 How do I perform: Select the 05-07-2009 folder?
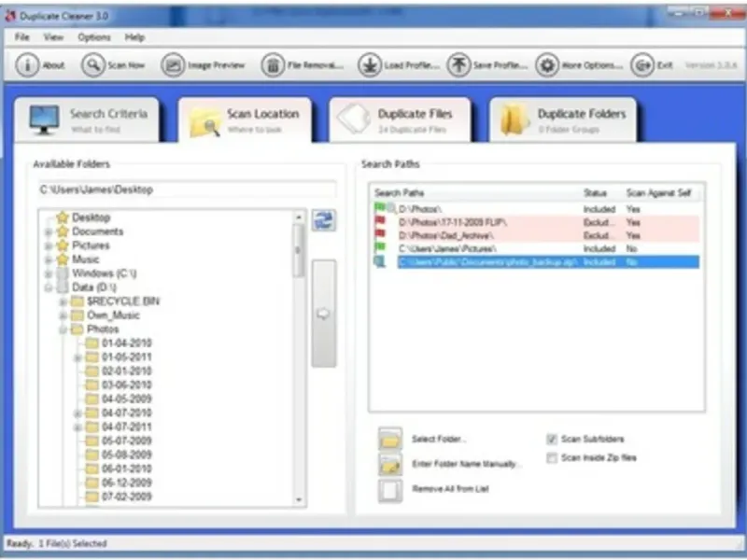point(126,441)
